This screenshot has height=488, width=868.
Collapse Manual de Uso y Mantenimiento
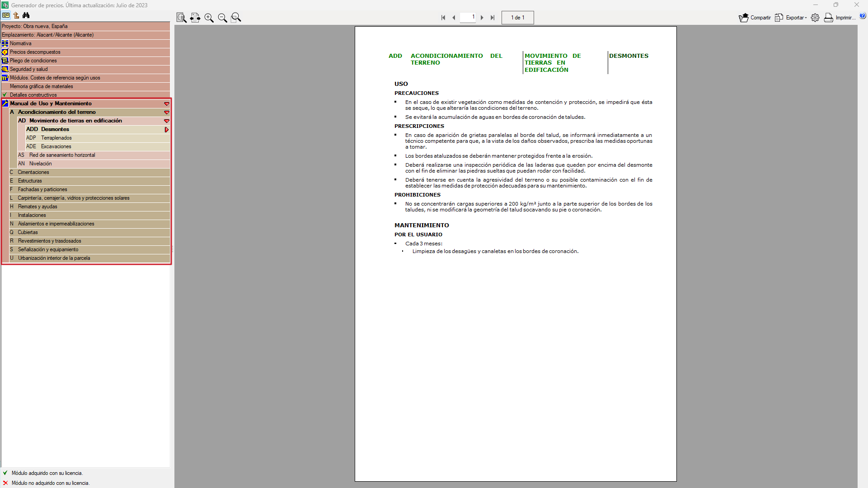[x=166, y=104]
